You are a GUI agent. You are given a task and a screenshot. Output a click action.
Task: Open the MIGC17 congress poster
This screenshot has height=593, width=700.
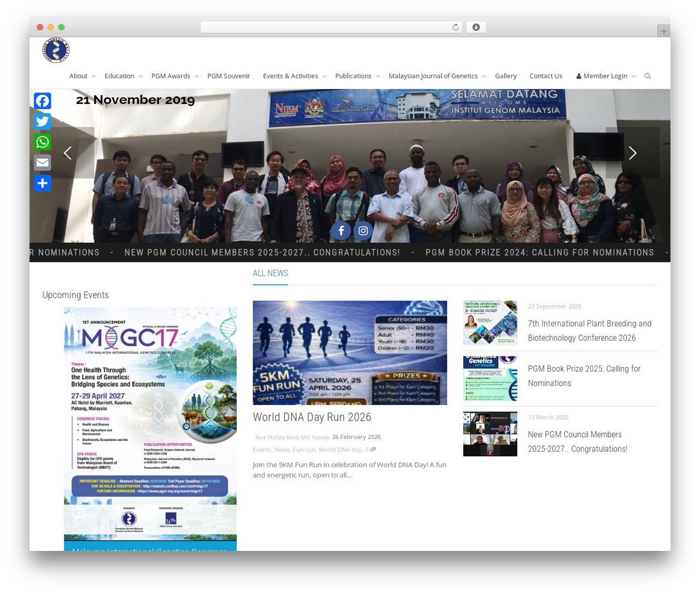coord(150,425)
